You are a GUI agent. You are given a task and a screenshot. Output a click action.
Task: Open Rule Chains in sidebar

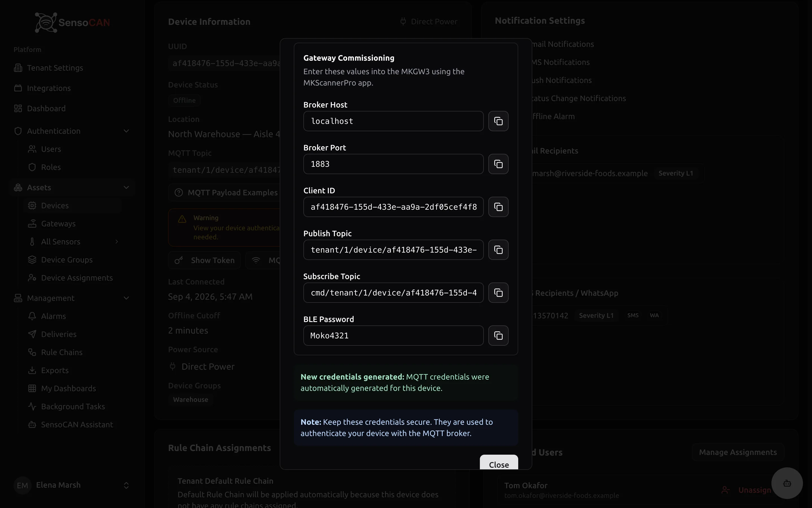coord(72,352)
